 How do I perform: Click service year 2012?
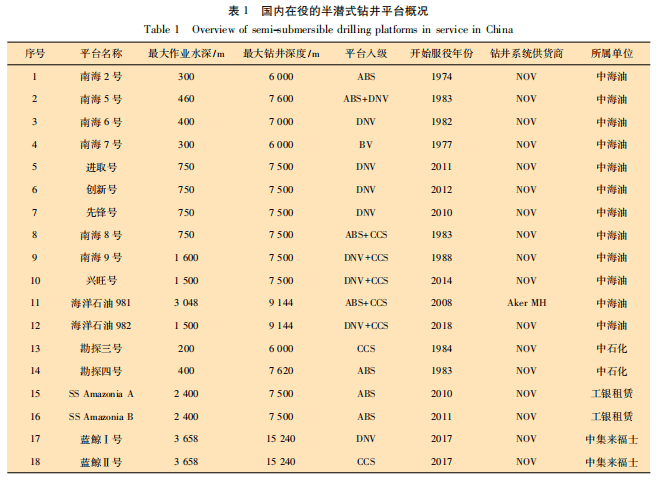(442, 190)
